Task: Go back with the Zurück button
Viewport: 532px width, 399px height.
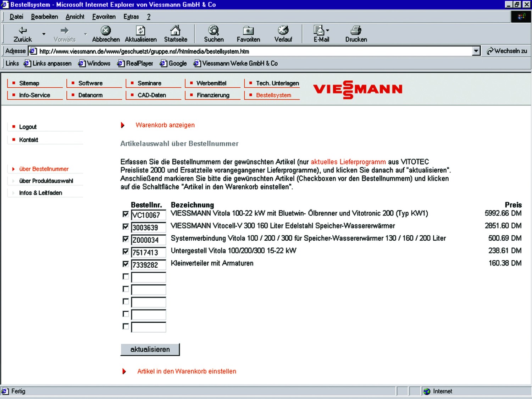Action: tap(22, 34)
